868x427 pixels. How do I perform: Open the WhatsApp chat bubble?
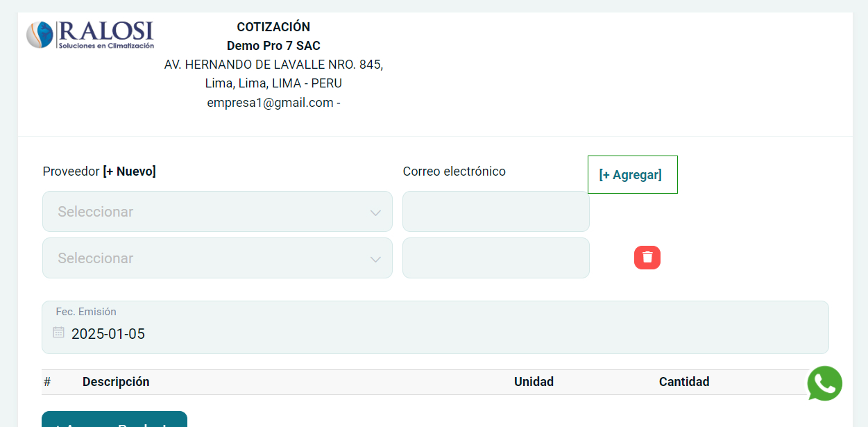[x=824, y=383]
